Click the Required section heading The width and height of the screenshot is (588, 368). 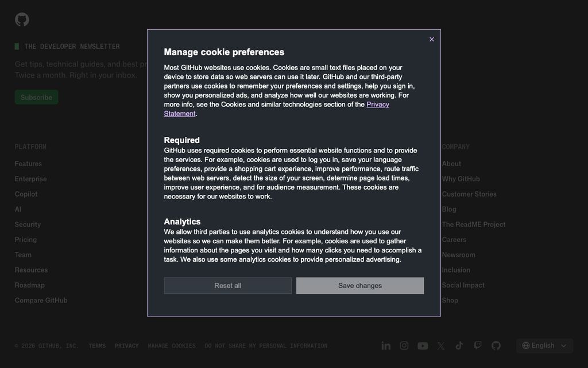pyautogui.click(x=182, y=140)
